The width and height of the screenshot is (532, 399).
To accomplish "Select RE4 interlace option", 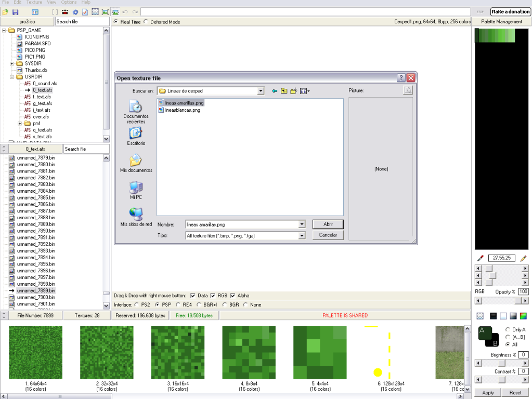I will click(178, 305).
